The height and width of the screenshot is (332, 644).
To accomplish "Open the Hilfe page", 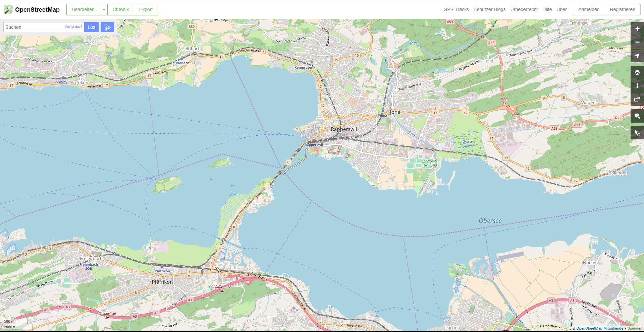I will [547, 9].
